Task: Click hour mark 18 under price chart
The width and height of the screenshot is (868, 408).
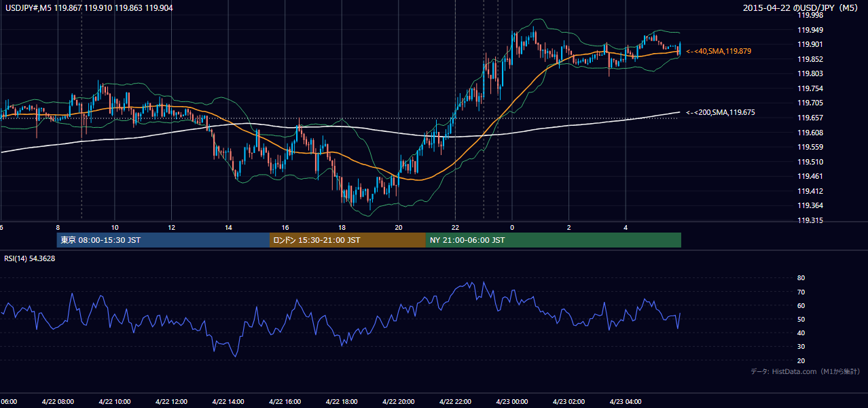Action: click(342, 227)
